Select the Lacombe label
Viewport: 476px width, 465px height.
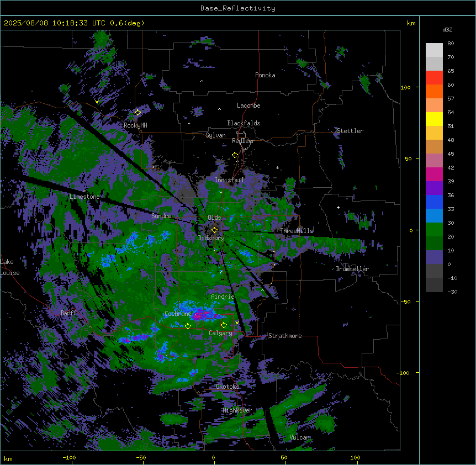coord(248,105)
